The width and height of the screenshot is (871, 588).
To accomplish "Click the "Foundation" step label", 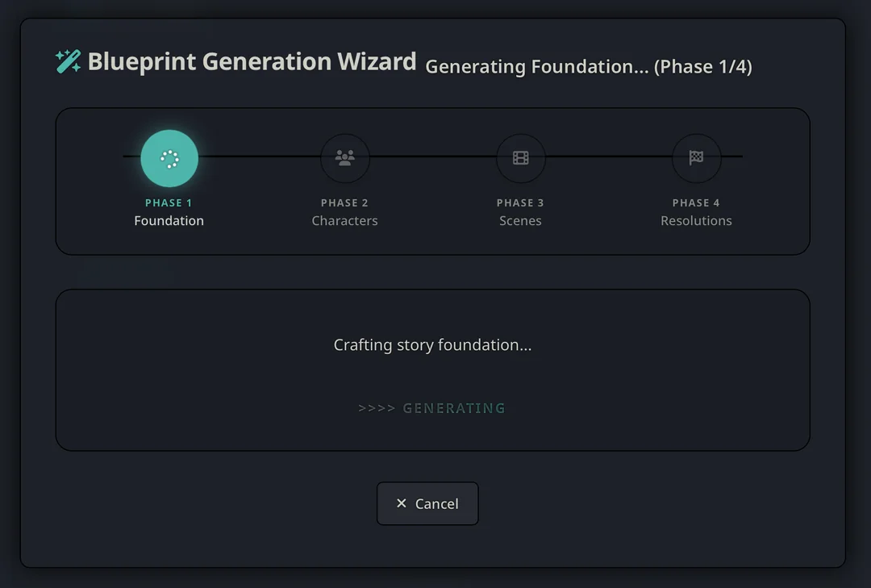I will click(x=169, y=221).
